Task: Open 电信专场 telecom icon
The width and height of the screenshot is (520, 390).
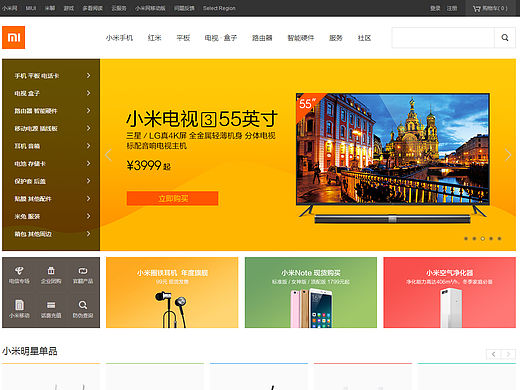Action: click(x=19, y=275)
